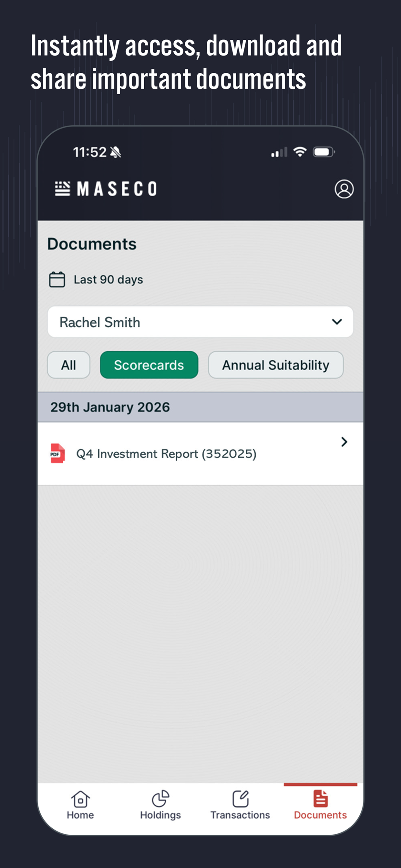Tap the MASECO logo

click(106, 189)
